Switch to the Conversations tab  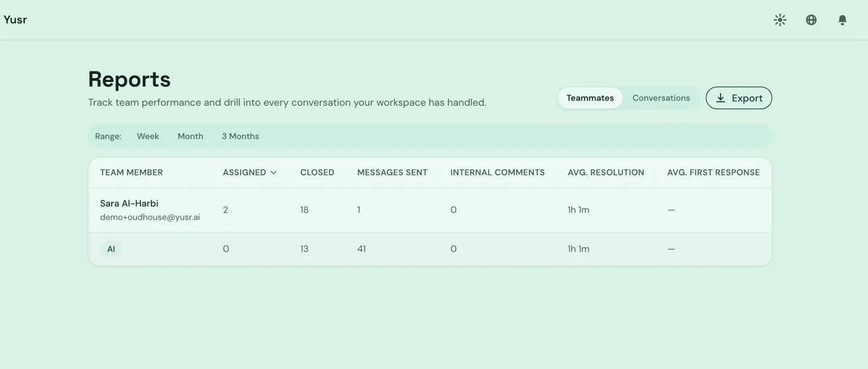pyautogui.click(x=661, y=98)
